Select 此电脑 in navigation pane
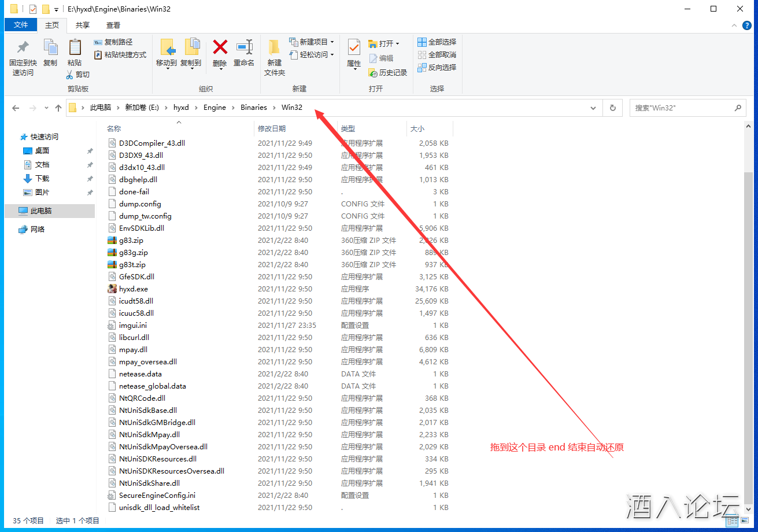The width and height of the screenshot is (758, 532). (50, 211)
